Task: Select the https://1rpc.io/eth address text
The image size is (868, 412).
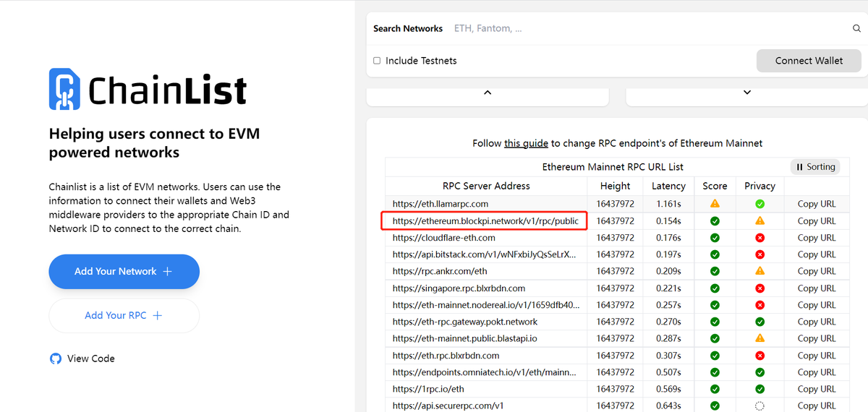Action: tap(428, 389)
